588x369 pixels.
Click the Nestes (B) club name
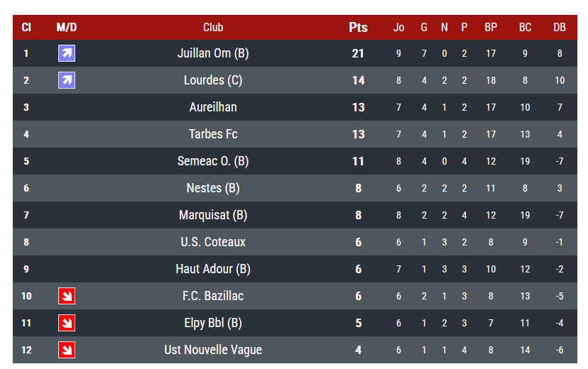tap(213, 188)
